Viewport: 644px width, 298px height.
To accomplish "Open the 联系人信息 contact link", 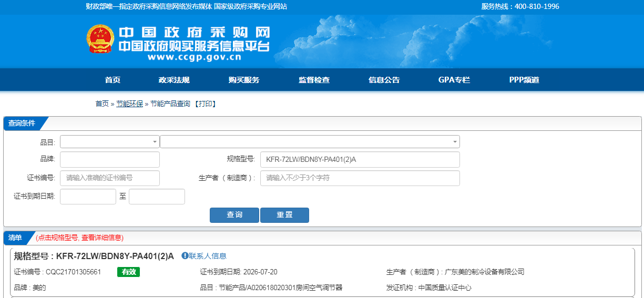I will tap(208, 256).
